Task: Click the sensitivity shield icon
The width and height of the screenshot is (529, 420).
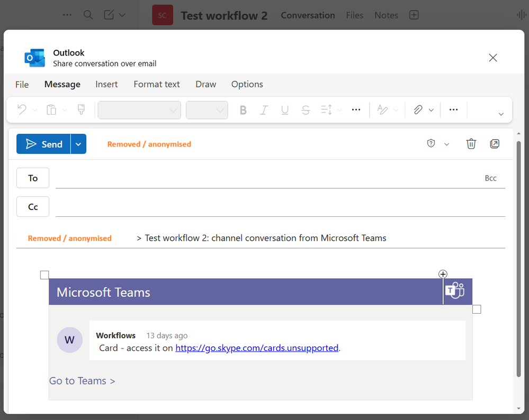Action: pyautogui.click(x=431, y=143)
